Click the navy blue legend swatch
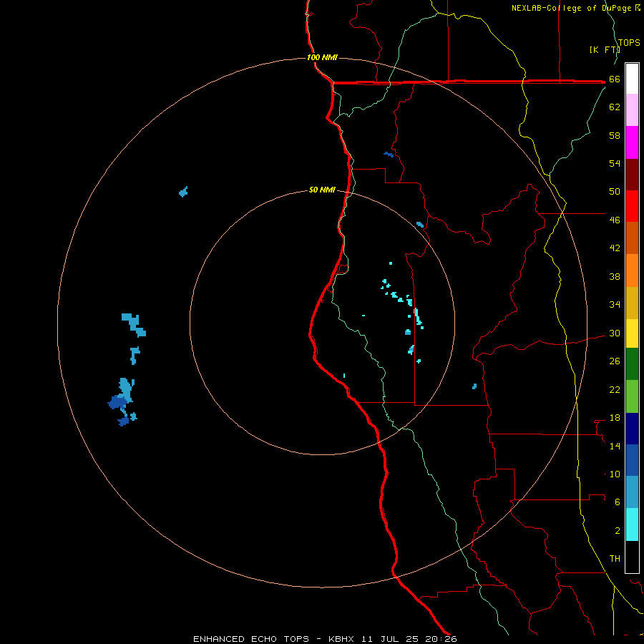 pyautogui.click(x=632, y=429)
